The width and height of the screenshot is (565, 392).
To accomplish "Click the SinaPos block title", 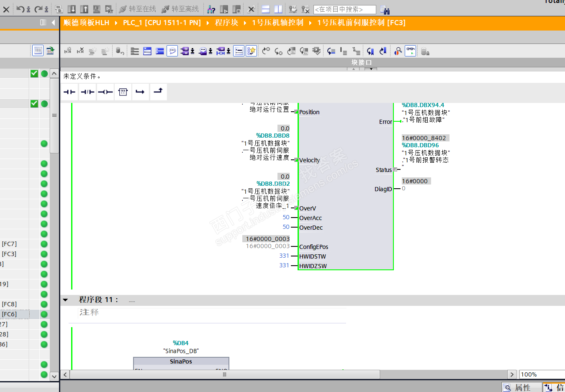I will click(x=181, y=361).
